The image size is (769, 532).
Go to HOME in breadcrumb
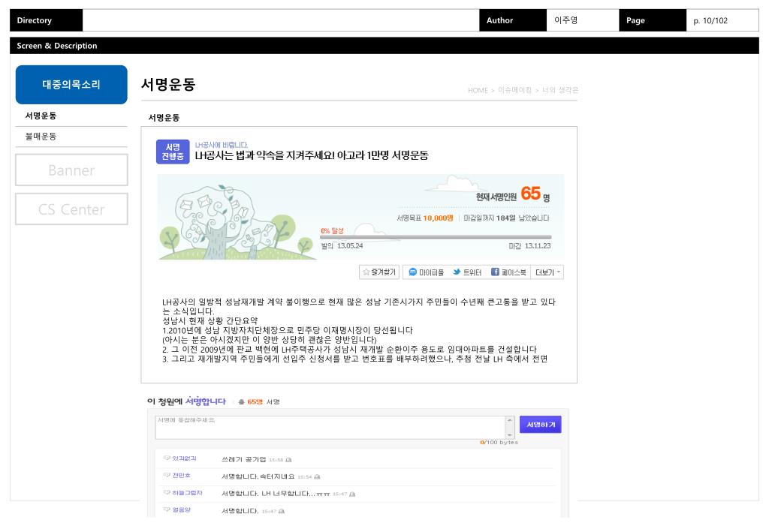(x=478, y=90)
